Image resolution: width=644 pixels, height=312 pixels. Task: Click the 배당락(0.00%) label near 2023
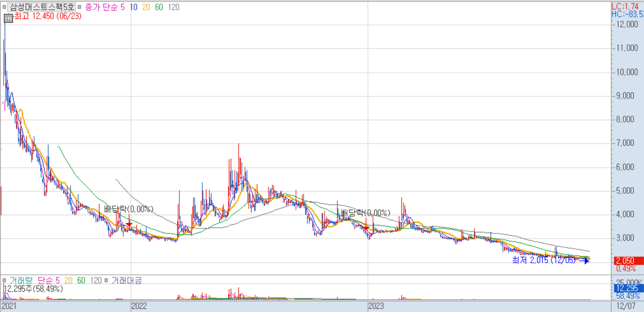tap(365, 213)
